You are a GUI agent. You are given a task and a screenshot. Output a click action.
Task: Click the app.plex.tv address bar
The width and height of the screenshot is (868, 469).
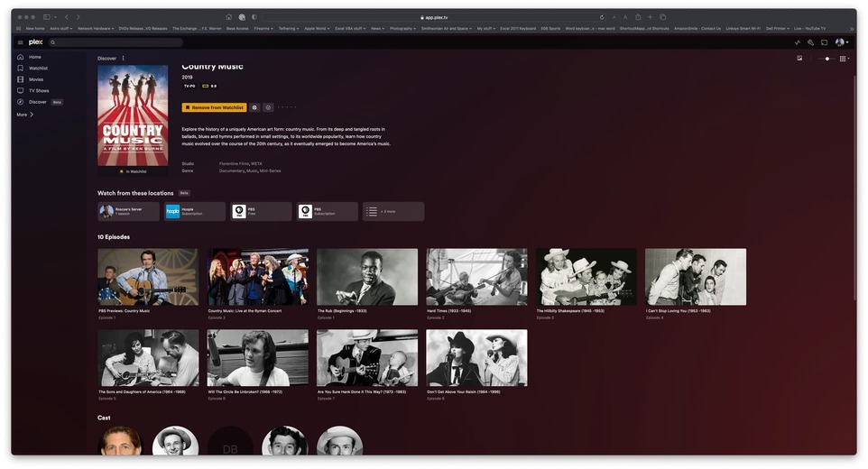(434, 17)
